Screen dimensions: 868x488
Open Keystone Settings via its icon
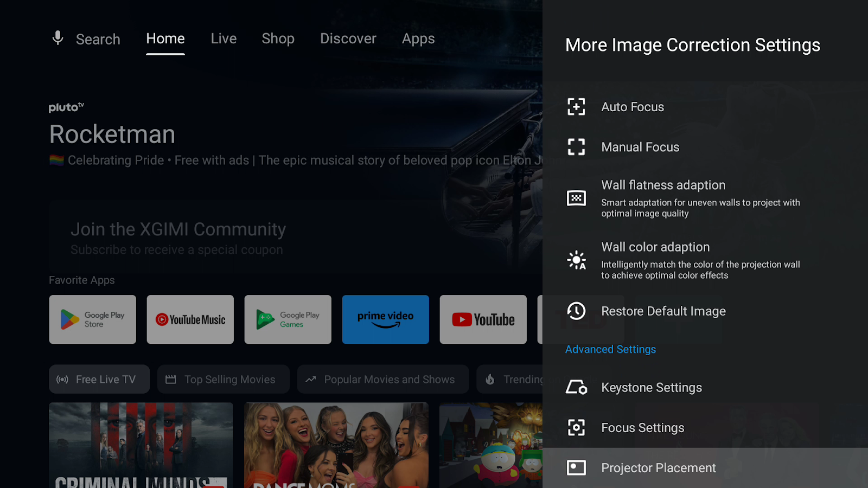click(x=576, y=388)
